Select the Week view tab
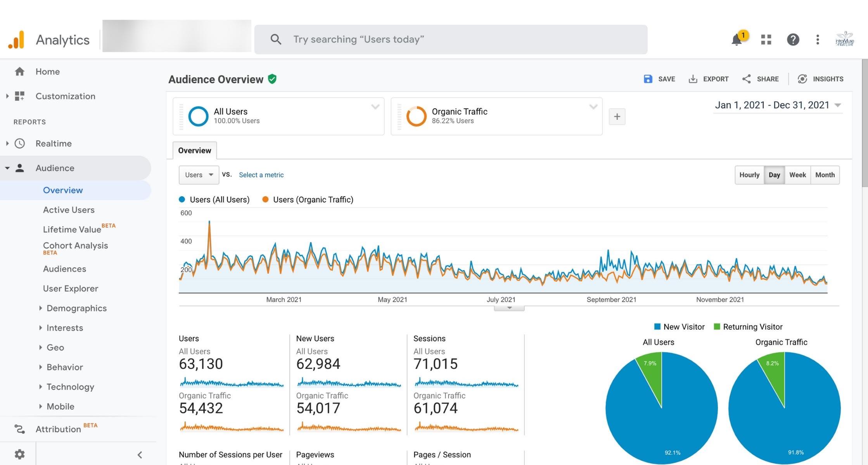Image resolution: width=868 pixels, height=465 pixels. click(x=797, y=175)
